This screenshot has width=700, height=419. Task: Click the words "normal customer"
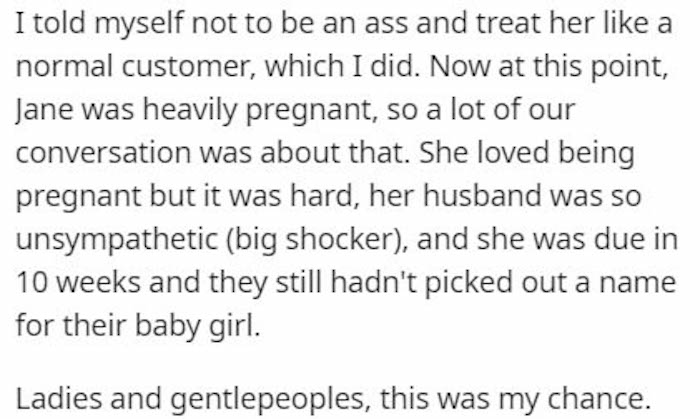coord(135,67)
